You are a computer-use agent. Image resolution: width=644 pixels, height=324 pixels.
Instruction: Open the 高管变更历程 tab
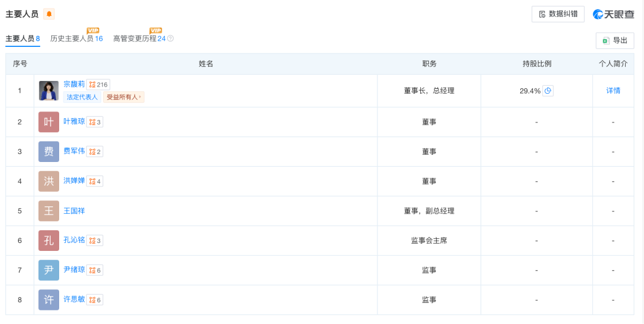(139, 38)
